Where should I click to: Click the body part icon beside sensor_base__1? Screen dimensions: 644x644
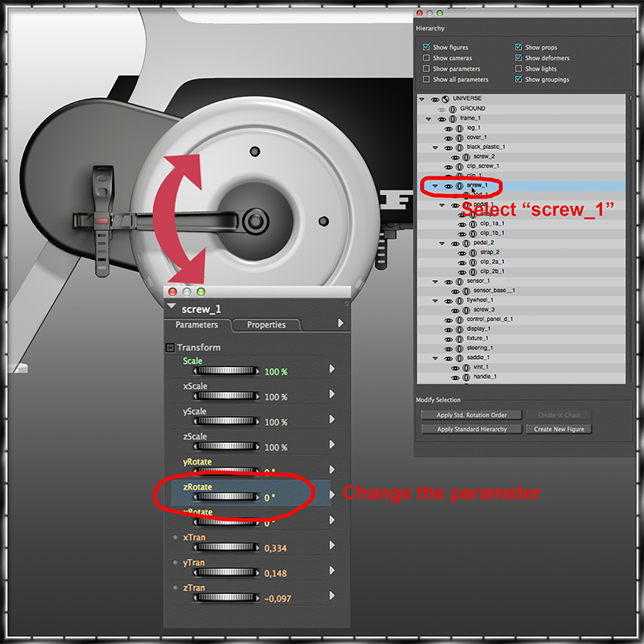pos(466,291)
